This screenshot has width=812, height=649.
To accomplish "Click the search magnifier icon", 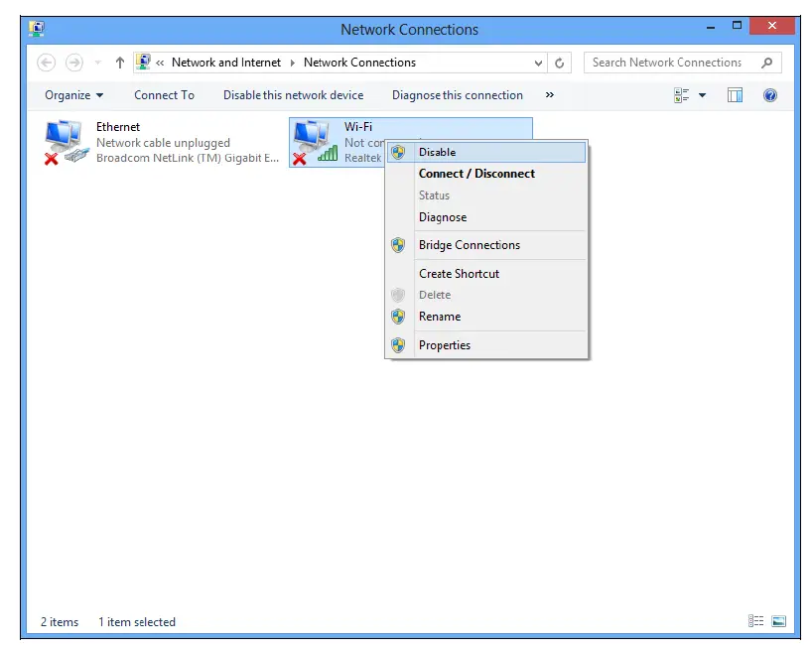I will (x=767, y=63).
